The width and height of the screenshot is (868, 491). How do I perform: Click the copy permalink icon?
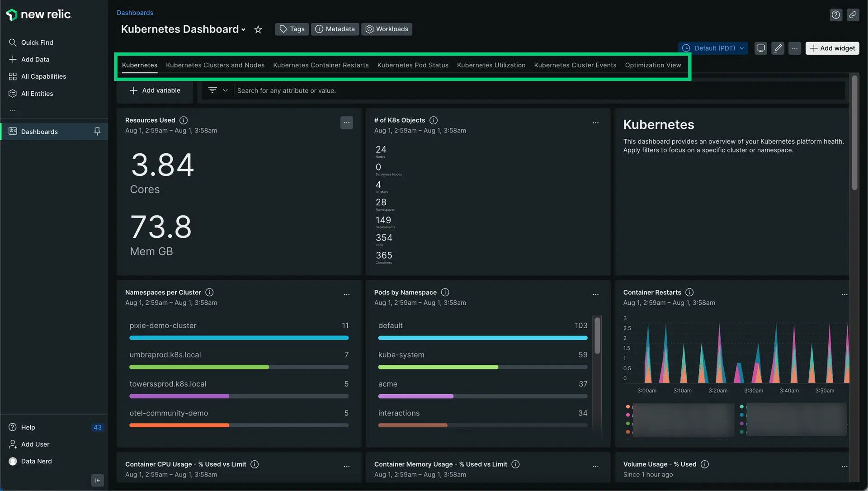853,15
